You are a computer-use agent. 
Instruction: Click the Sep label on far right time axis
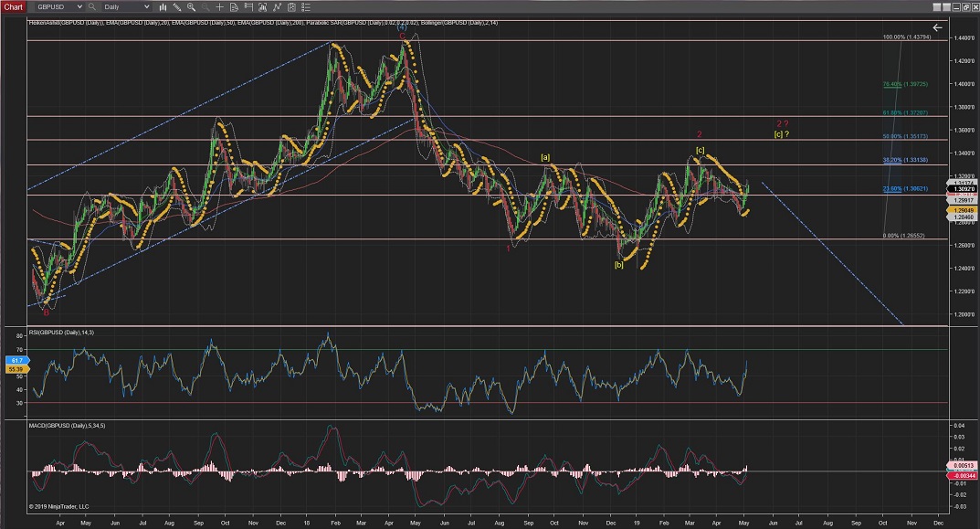[x=856, y=523]
